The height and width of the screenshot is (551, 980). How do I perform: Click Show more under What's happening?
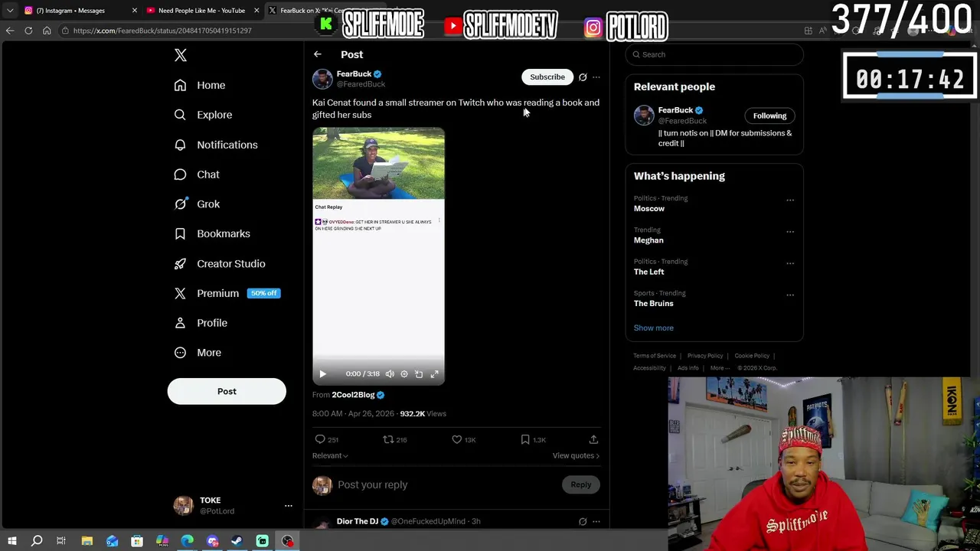654,328
